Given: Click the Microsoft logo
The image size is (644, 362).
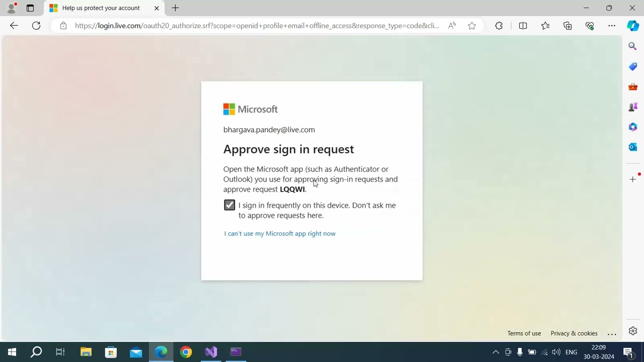Looking at the screenshot, I should (251, 109).
